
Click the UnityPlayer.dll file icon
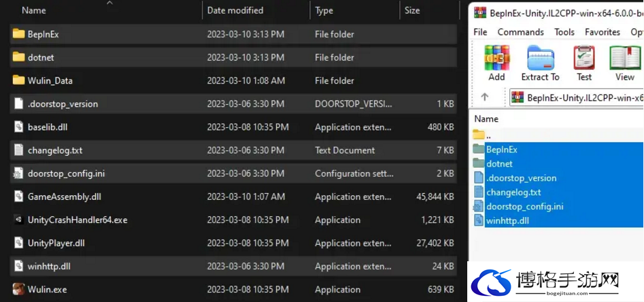coord(18,243)
